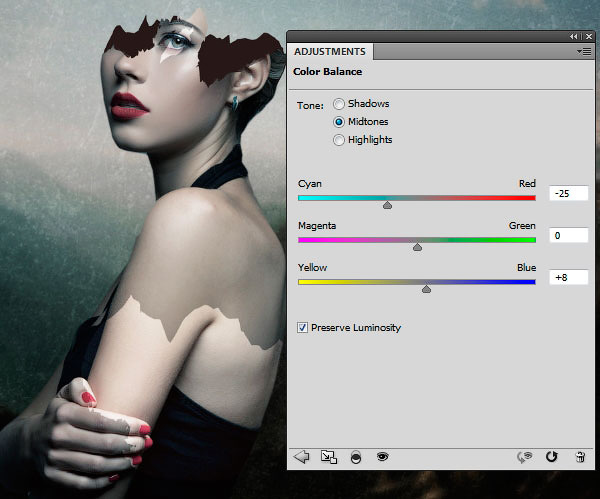
Task: View previous state icon
Action: click(525, 457)
